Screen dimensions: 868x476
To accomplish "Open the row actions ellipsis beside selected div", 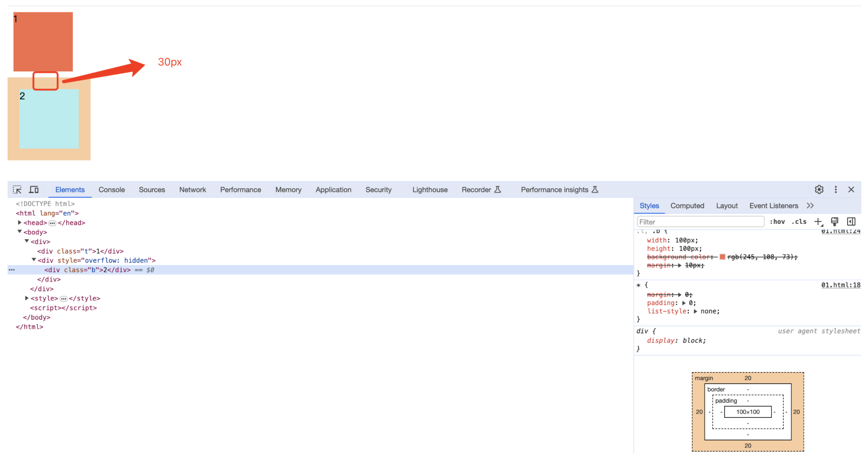I will (12, 270).
